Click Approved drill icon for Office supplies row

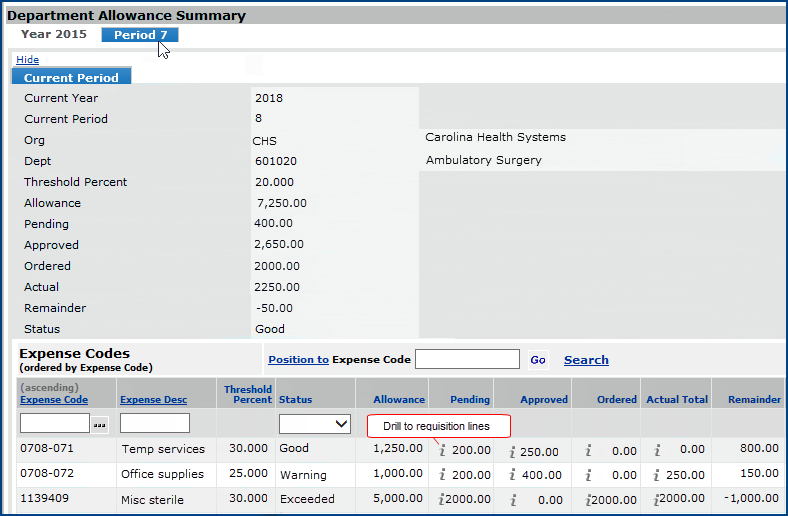[513, 476]
